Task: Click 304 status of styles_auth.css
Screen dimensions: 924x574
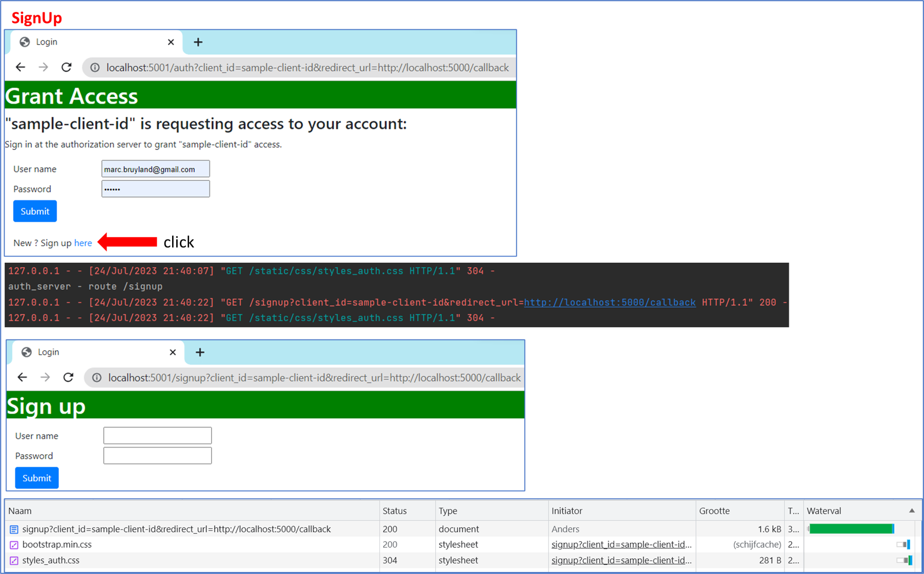Action: coord(390,561)
